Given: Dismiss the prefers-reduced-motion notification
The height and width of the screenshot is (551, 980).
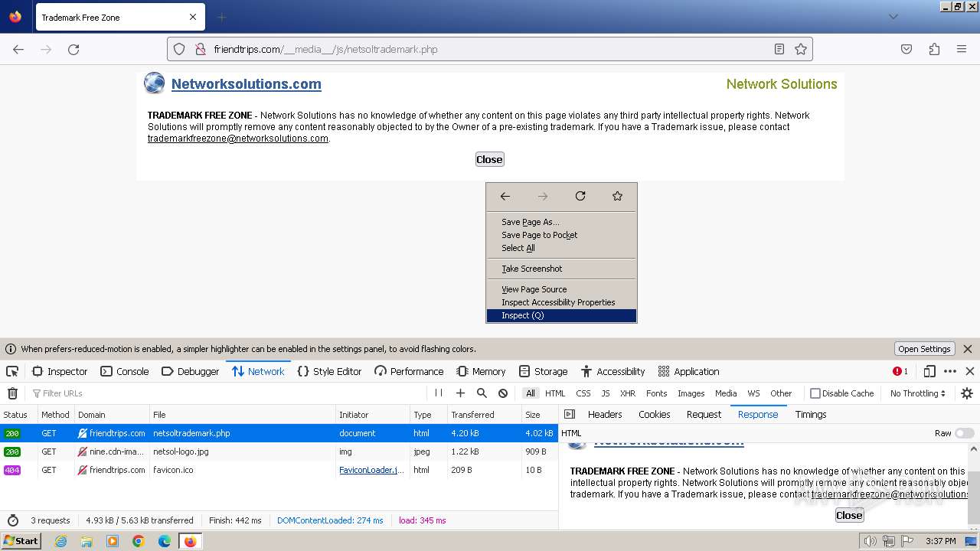Looking at the screenshot, I should pyautogui.click(x=968, y=349).
